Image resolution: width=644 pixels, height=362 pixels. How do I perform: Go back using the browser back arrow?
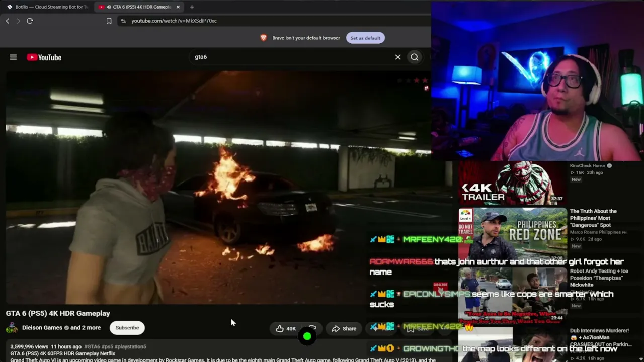[x=8, y=21]
